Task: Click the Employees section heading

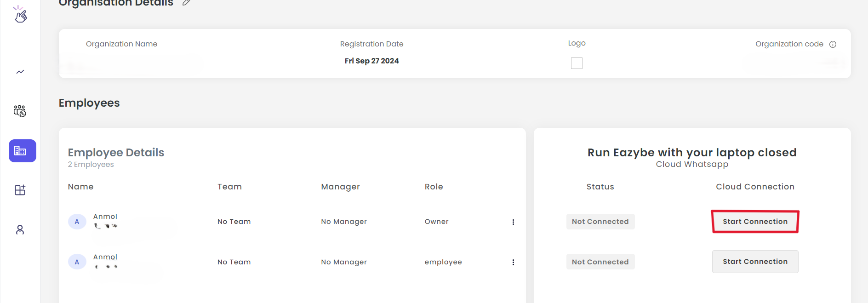Action: coord(89,103)
